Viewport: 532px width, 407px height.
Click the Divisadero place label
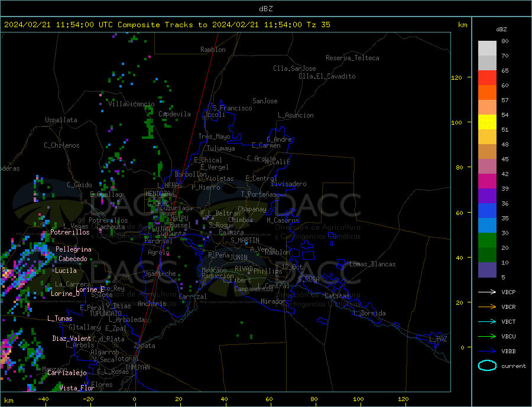click(288, 184)
